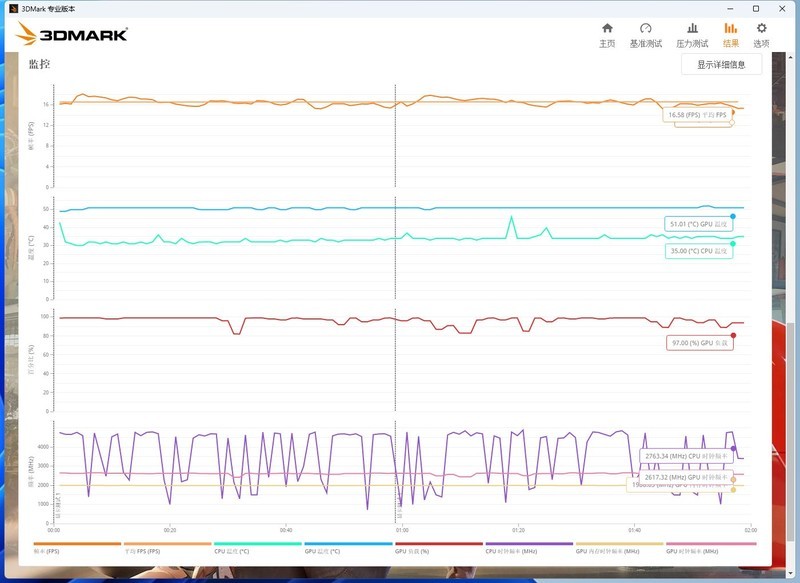The width and height of the screenshot is (800, 583).
Task: Click the 01:40 time axis label
Action: tap(634, 530)
